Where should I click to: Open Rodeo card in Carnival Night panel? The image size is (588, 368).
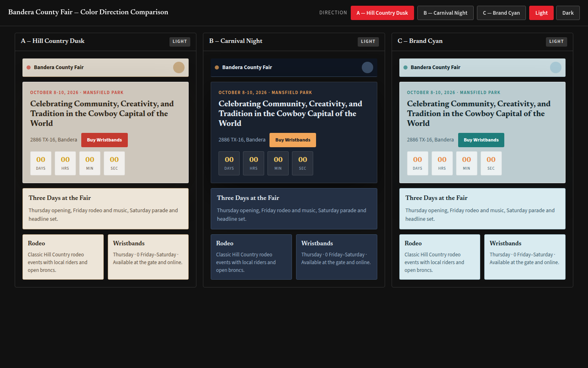click(x=251, y=257)
